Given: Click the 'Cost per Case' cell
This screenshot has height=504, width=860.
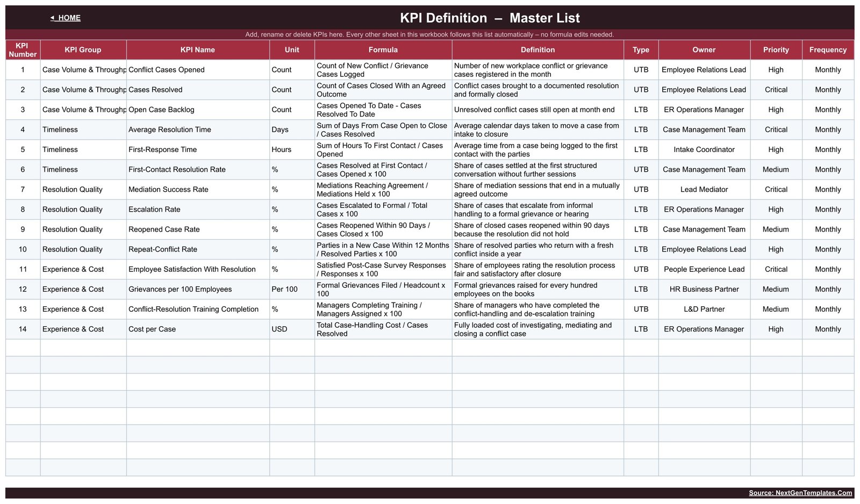Looking at the screenshot, I should [198, 329].
